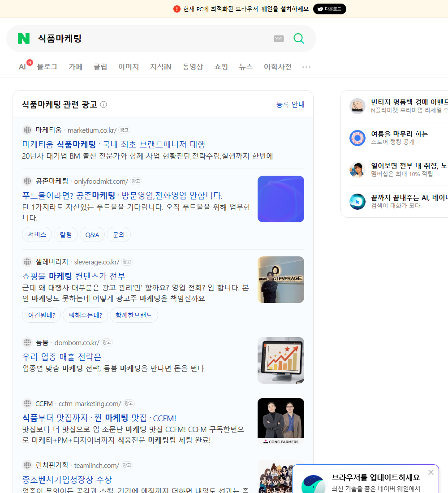Open the 식품부터 맛집까지 CCFM headline
The image size is (448, 493).
[99, 418]
